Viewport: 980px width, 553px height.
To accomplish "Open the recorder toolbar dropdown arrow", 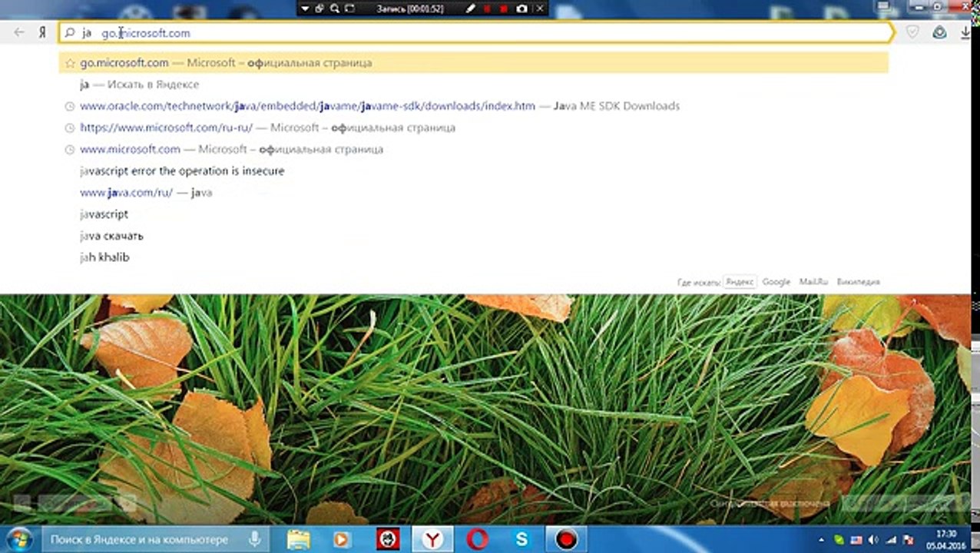I will (x=305, y=8).
